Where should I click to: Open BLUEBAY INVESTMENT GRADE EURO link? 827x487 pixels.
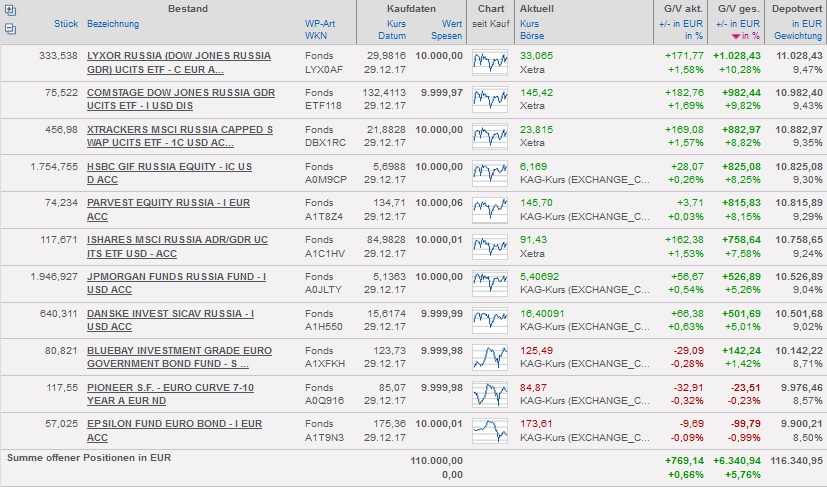179,357
